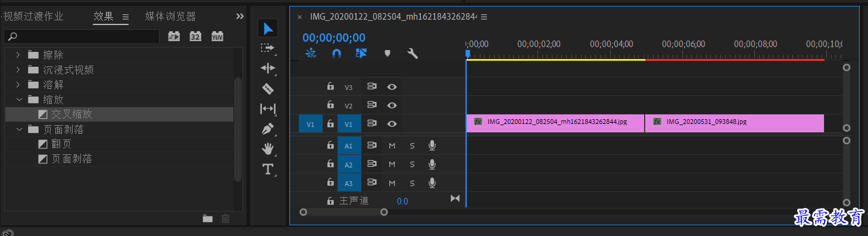Toggle timeline Snap magnet icon
Screen dimensions: 868x236
pos(336,54)
